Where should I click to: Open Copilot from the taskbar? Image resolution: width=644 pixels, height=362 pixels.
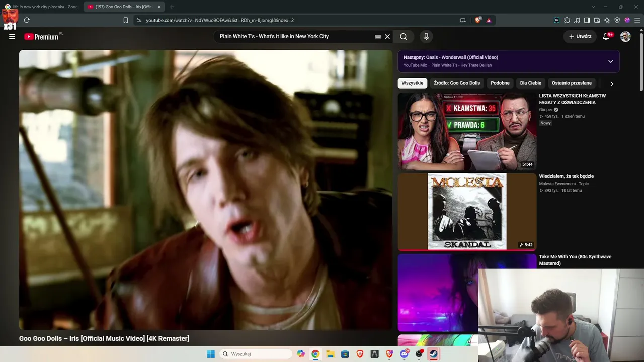(x=301, y=354)
